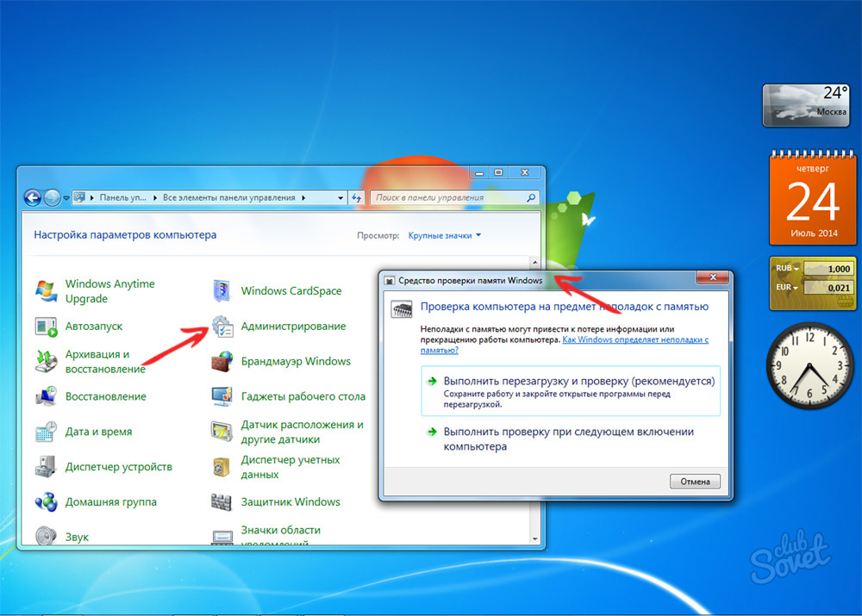862x616 pixels.
Task: Click the Панель уп... breadcrumb
Action: [122, 198]
